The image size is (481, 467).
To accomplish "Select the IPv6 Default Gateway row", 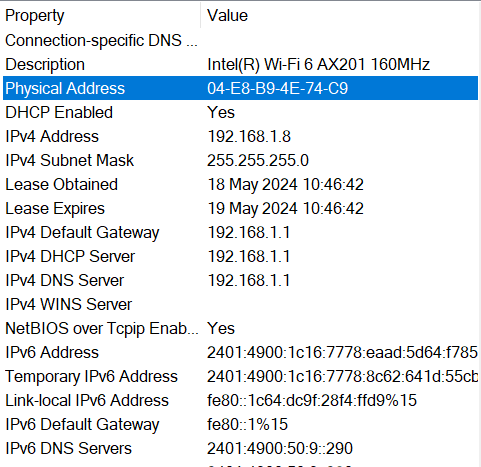I will 240,424.
